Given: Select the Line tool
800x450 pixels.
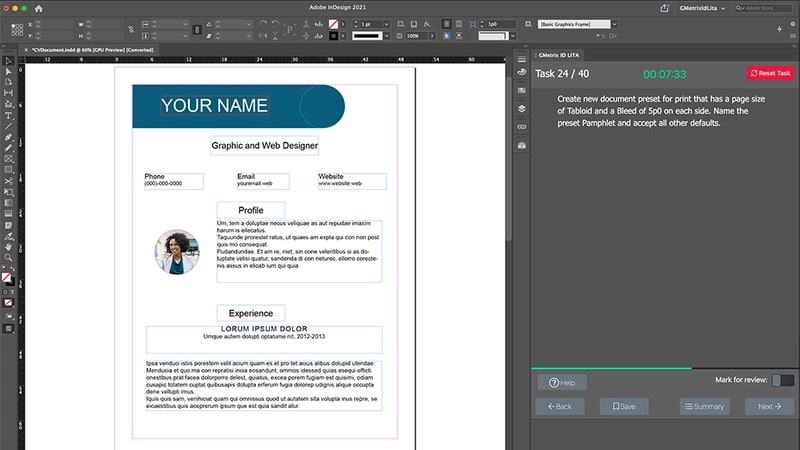Looking at the screenshot, I should [x=8, y=127].
